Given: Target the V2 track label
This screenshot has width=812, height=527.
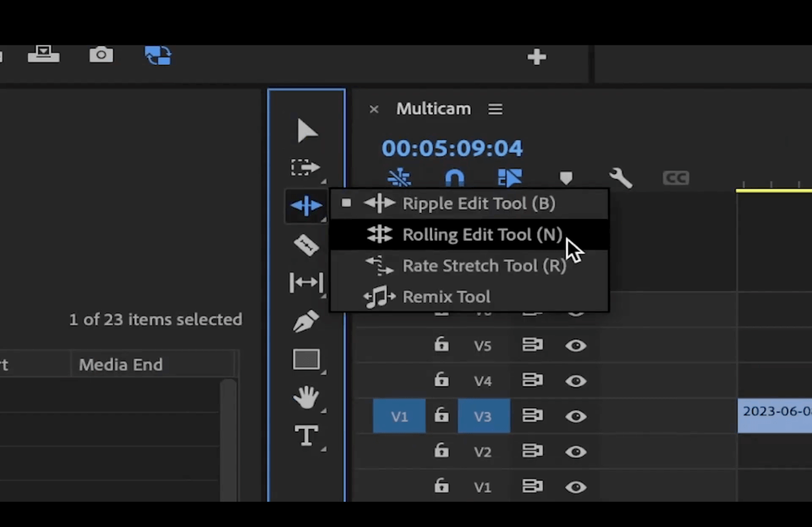Looking at the screenshot, I should (x=482, y=451).
